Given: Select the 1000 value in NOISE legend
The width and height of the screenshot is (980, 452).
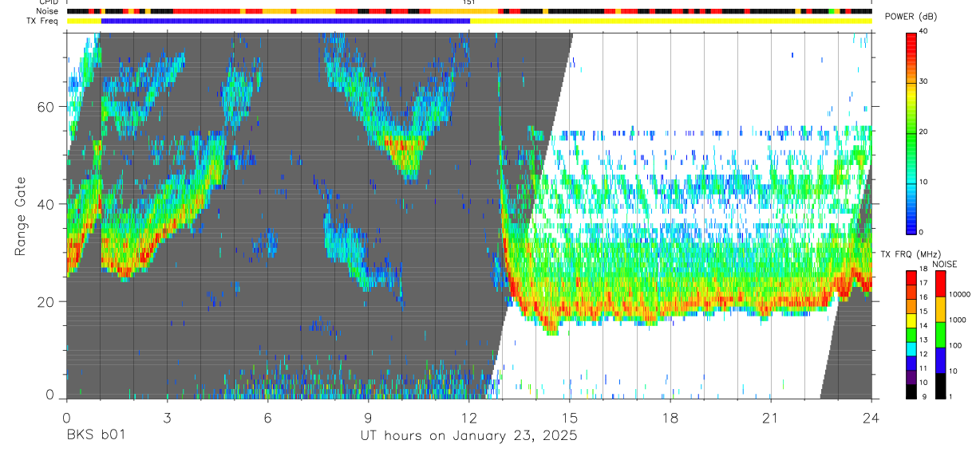Looking at the screenshot, I should [958, 320].
